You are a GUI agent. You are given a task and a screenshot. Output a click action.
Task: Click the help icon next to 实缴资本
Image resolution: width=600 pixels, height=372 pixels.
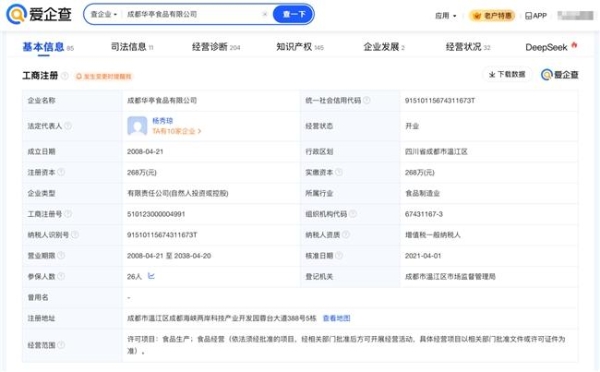[339, 172]
